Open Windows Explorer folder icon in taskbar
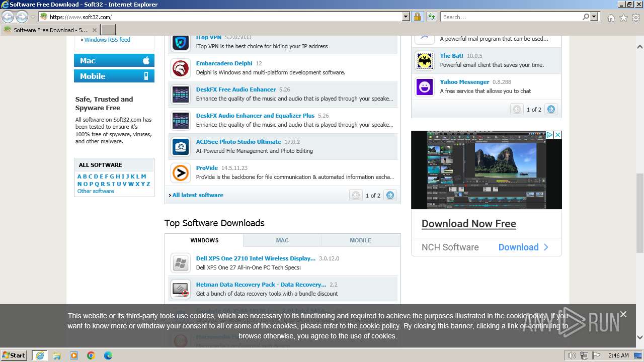Image resolution: width=644 pixels, height=362 pixels. tap(57, 355)
